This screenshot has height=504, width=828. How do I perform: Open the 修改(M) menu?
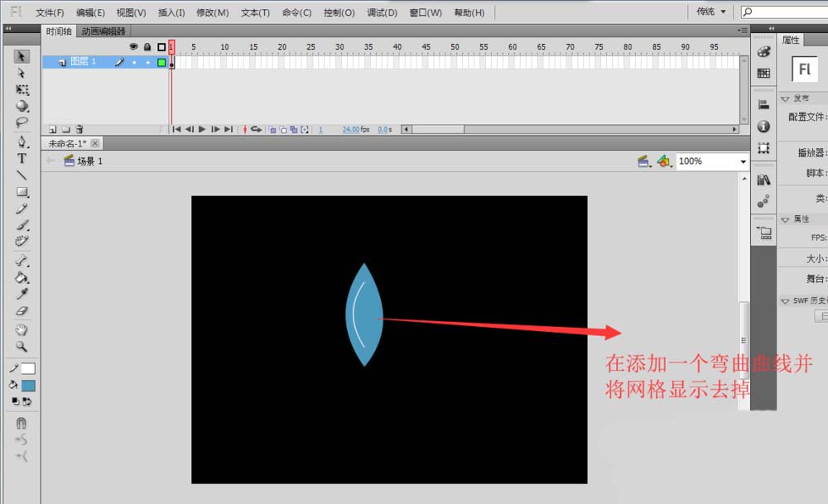click(x=213, y=12)
